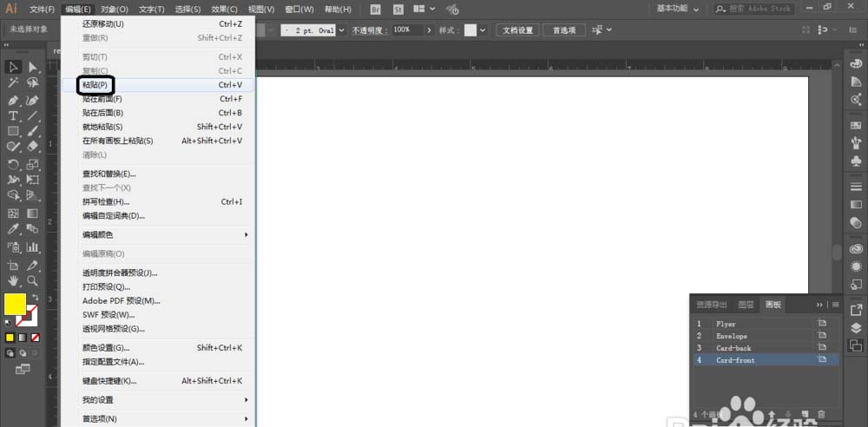This screenshot has height=427, width=868.
Task: Open the Layers icon in right dock
Action: pyautogui.click(x=856, y=327)
